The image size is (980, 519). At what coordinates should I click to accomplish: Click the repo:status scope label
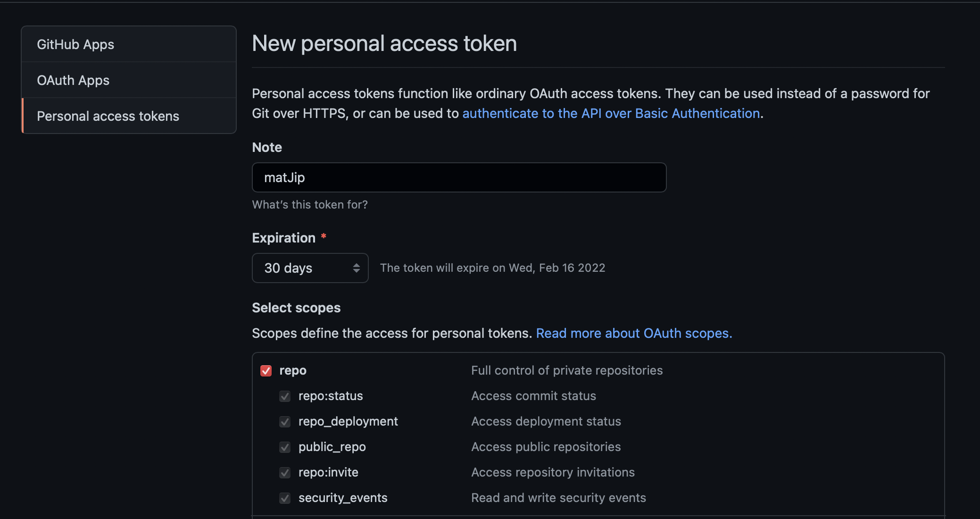click(x=331, y=396)
